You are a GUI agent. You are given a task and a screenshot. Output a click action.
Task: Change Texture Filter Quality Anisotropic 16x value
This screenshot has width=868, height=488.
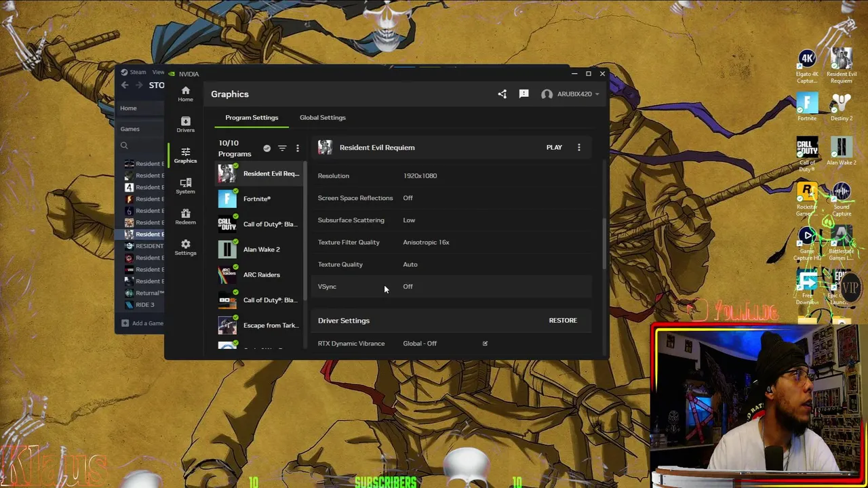[426, 242]
